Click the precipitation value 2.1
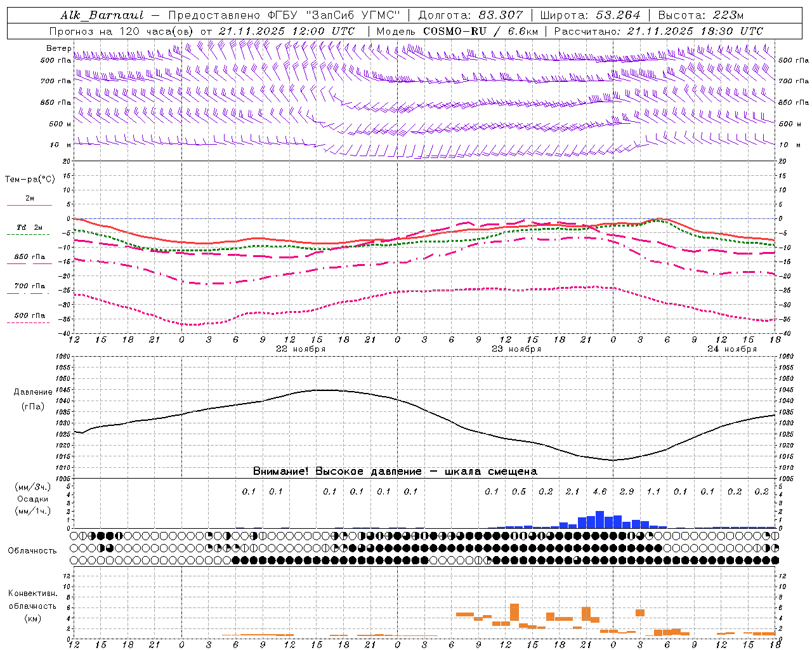This screenshot has width=812, height=650. pyautogui.click(x=573, y=491)
